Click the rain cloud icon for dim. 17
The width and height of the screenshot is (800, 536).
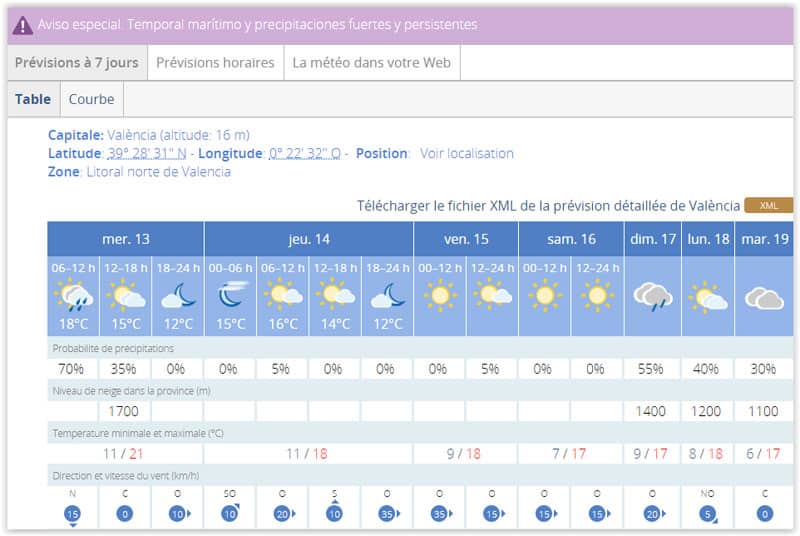650,296
